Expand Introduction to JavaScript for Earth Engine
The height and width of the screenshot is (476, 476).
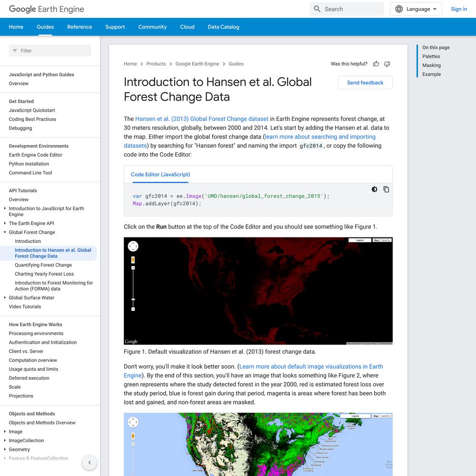[5, 208]
